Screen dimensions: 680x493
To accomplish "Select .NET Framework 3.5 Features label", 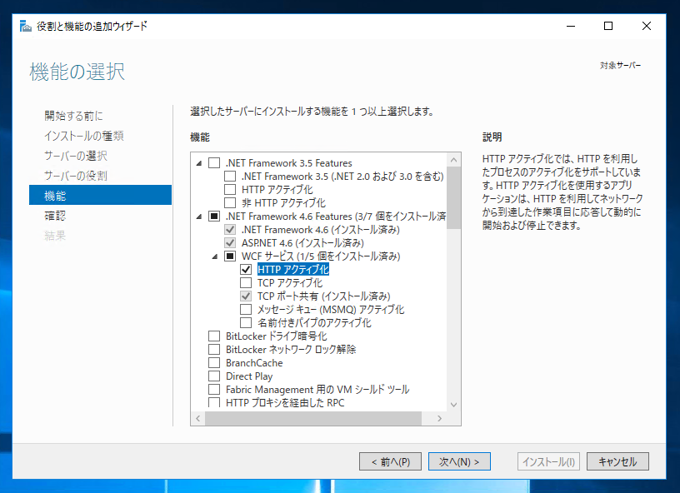I will pyautogui.click(x=289, y=163).
